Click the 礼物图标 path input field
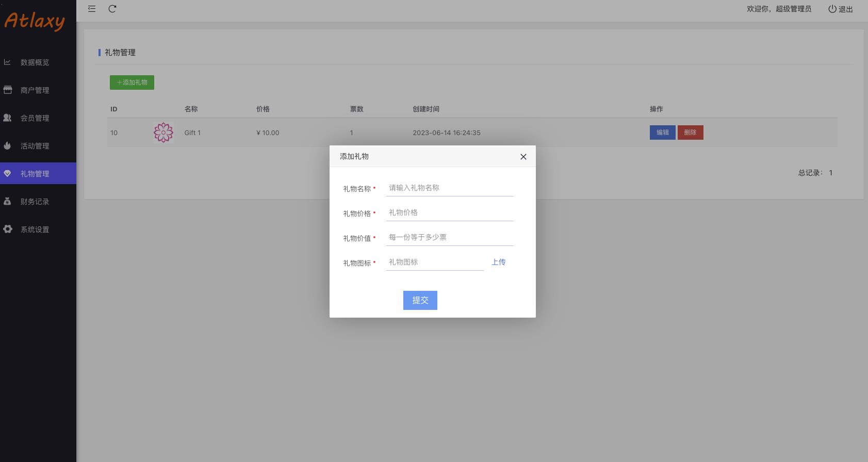 click(x=434, y=262)
